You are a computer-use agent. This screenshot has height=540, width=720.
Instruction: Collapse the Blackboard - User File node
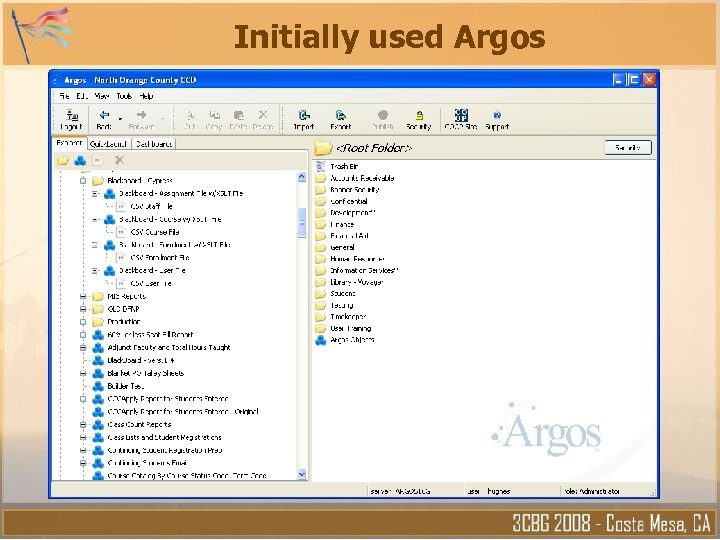[95, 270]
